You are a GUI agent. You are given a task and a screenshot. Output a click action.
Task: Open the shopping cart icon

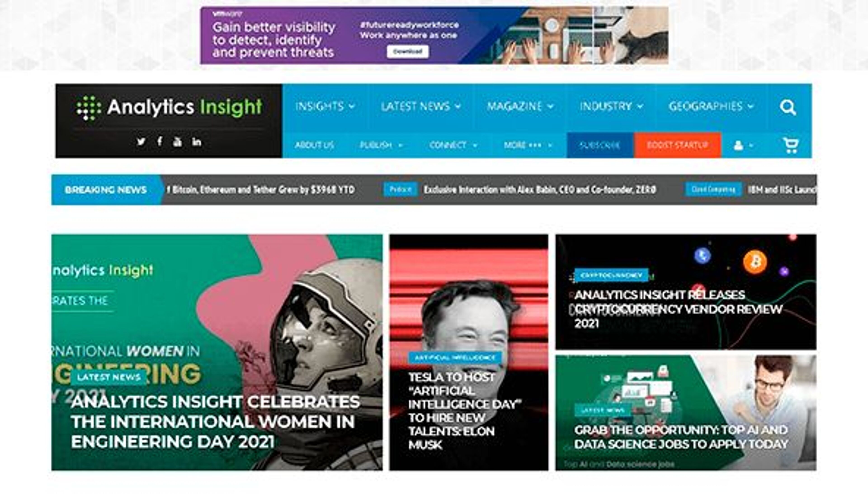click(x=791, y=145)
